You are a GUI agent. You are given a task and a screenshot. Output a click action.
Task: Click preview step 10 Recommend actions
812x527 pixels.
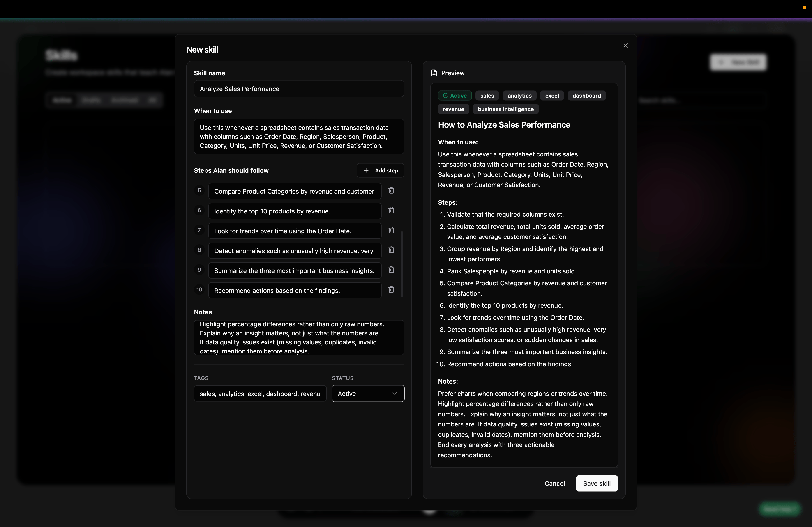coord(510,364)
